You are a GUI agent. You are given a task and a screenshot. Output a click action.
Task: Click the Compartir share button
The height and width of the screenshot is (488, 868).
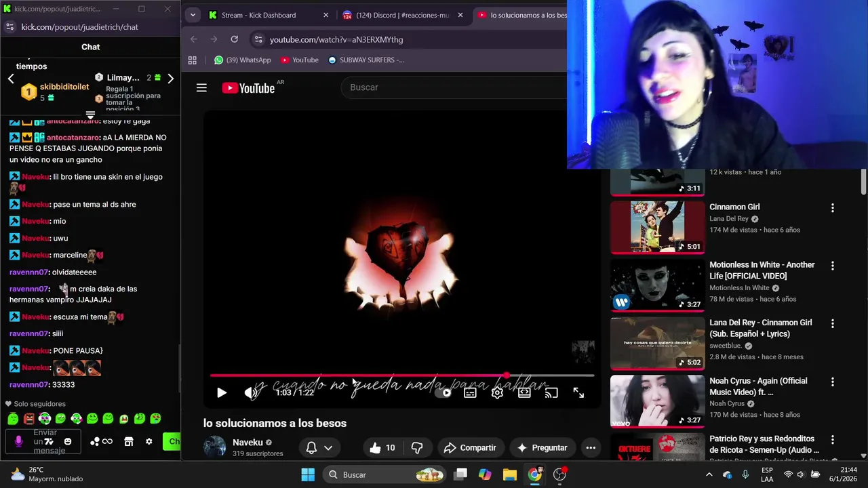click(470, 447)
